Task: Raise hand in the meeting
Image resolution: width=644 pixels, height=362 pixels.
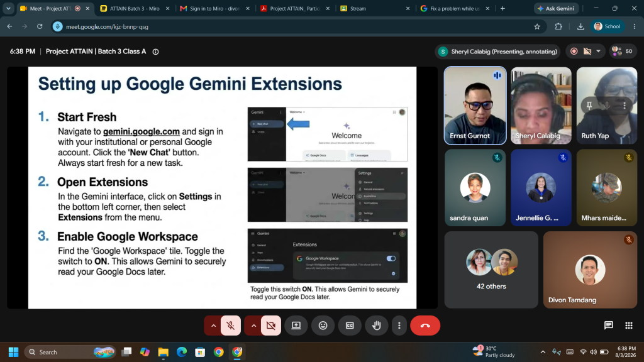Action: (377, 326)
